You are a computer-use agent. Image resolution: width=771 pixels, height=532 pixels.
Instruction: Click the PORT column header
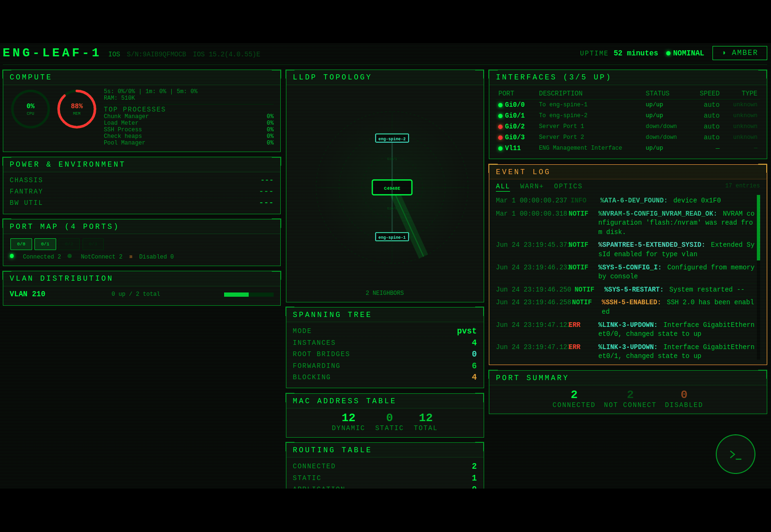[x=506, y=93]
